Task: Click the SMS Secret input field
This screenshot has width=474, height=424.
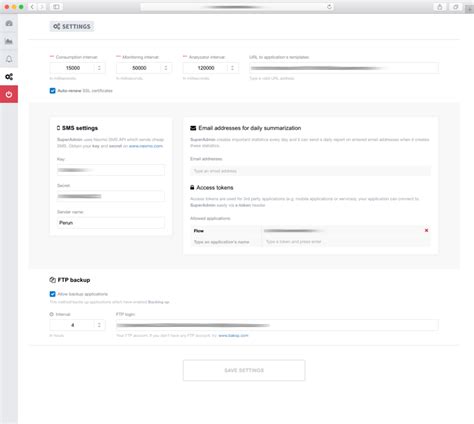Action: coord(111,196)
